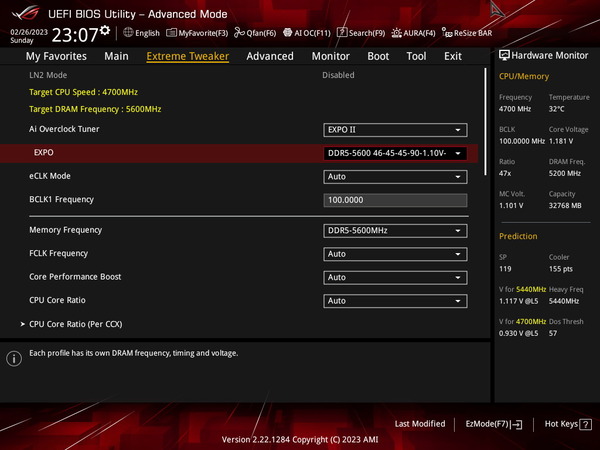This screenshot has width=600, height=450.
Task: Open EXPO profile DDR5-5600 dropdown
Action: click(395, 153)
